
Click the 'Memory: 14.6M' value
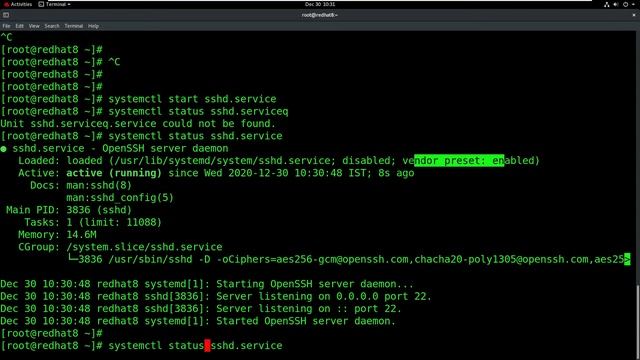coord(82,235)
